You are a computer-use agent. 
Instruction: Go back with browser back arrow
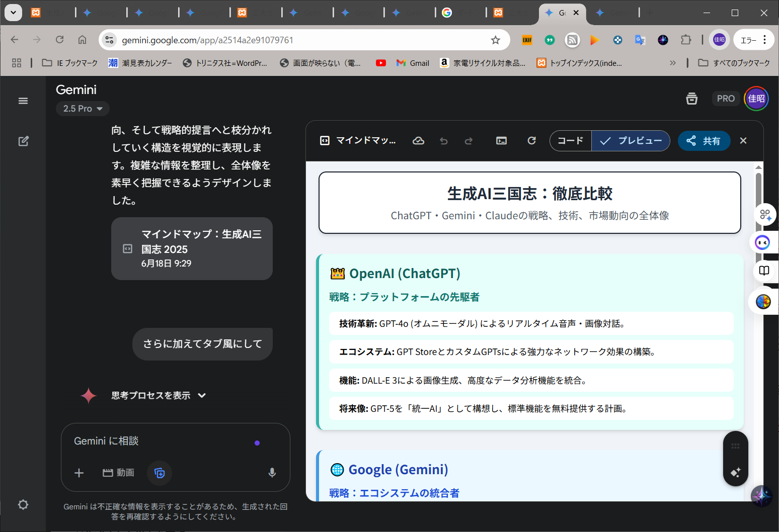coord(15,40)
